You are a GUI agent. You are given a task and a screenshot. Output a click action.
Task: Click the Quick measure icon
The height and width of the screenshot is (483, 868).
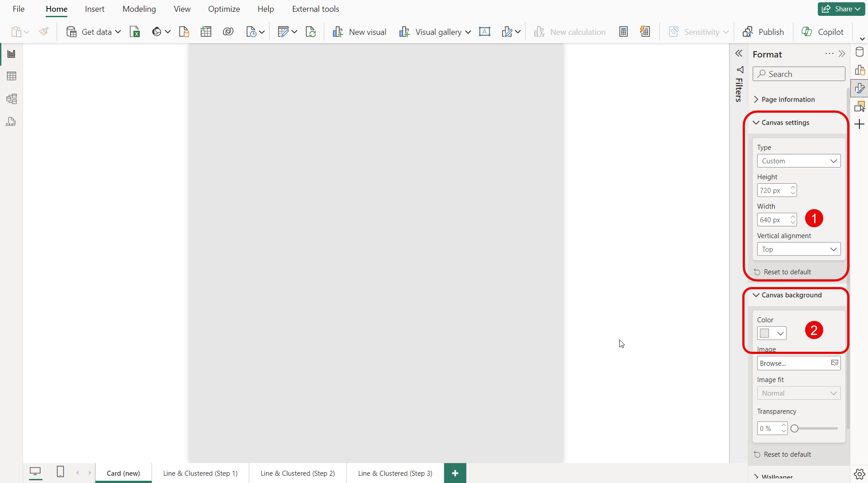pyautogui.click(x=645, y=32)
